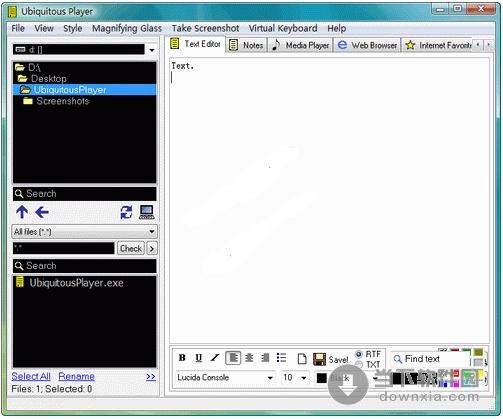Screen dimensions: 503x419
Task: Go back with the left arrow
Action: 42,212
